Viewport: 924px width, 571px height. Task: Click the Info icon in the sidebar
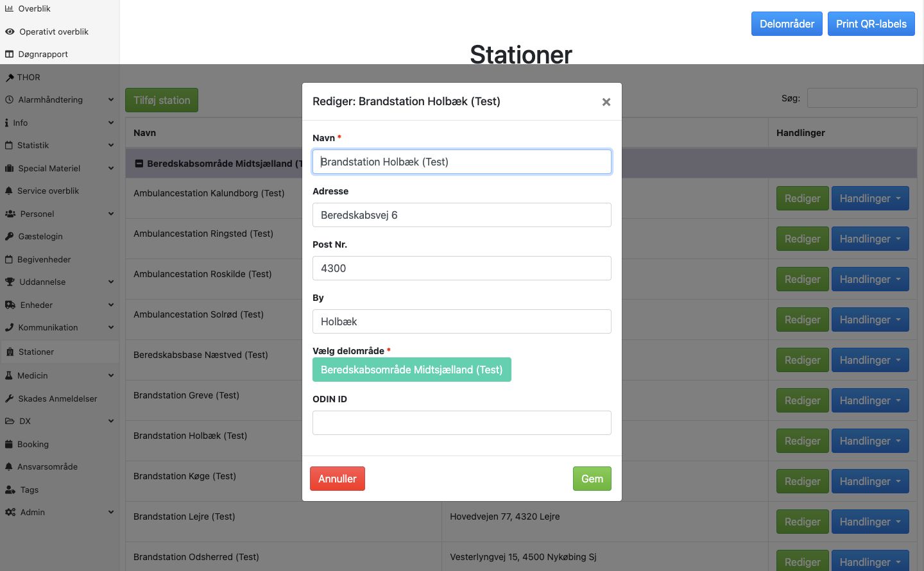[x=7, y=123]
